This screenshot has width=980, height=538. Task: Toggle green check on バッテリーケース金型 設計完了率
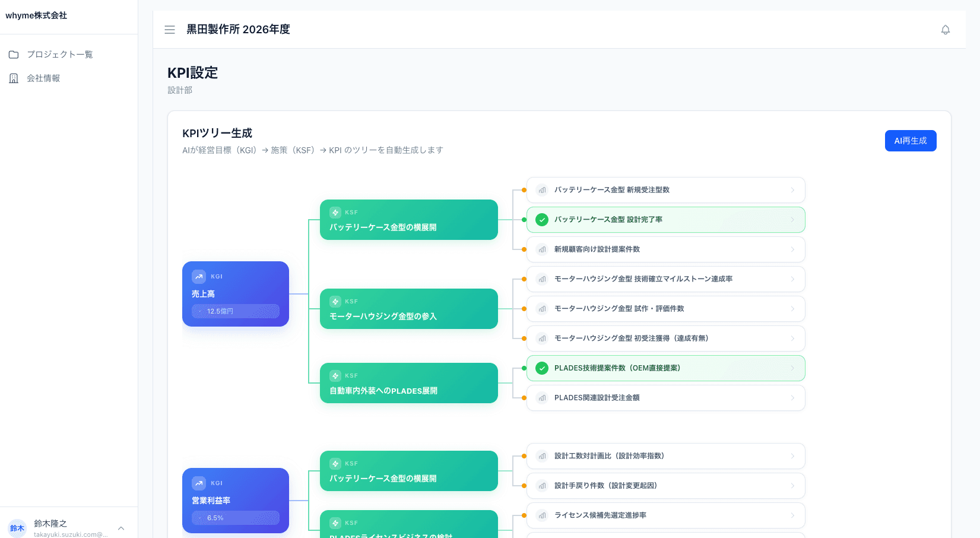tap(542, 220)
